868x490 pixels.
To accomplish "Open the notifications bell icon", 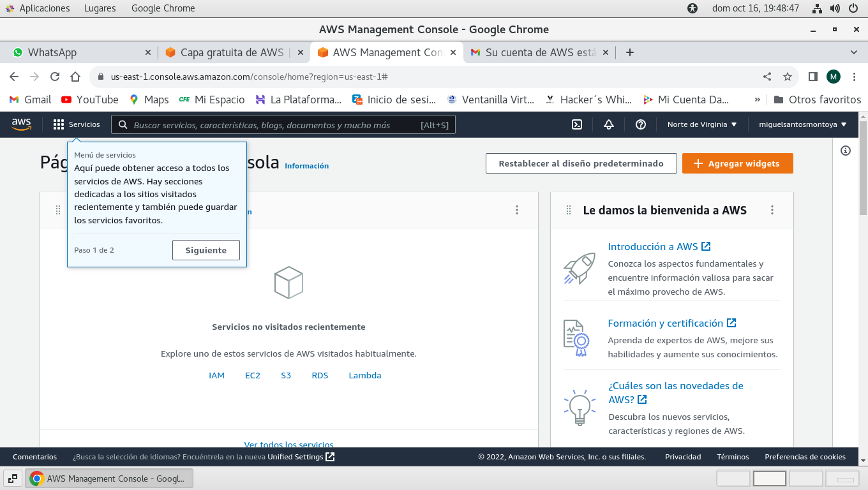I will pos(608,124).
